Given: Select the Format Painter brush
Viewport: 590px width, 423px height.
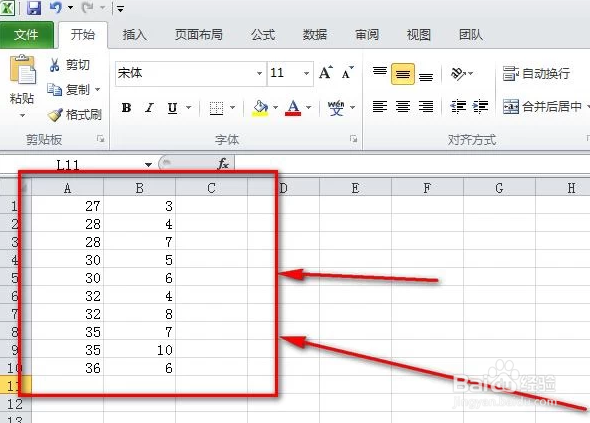Looking at the screenshot, I should coord(55,115).
